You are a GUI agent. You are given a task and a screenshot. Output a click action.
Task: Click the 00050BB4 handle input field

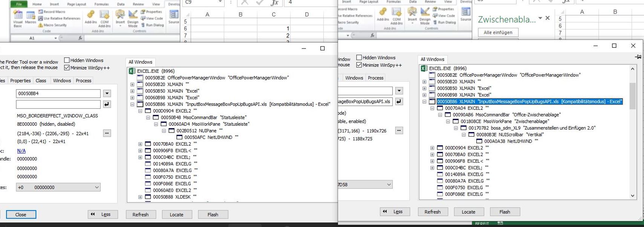(x=58, y=93)
